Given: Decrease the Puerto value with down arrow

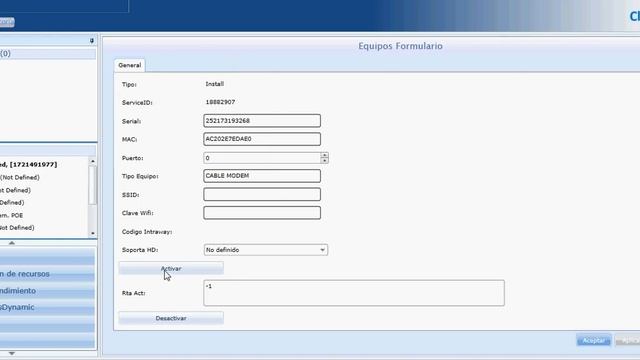Looking at the screenshot, I should pyautogui.click(x=324, y=161).
